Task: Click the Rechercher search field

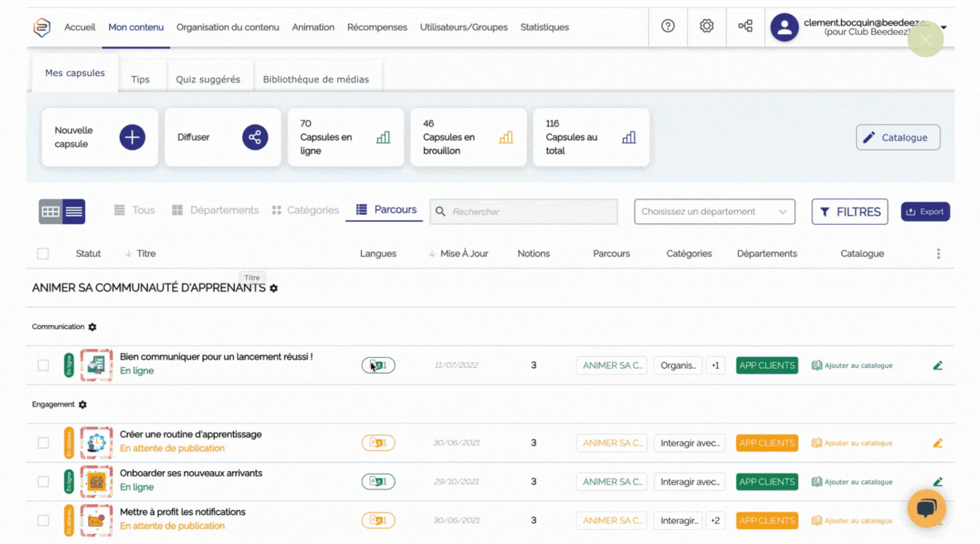Action: (529, 212)
